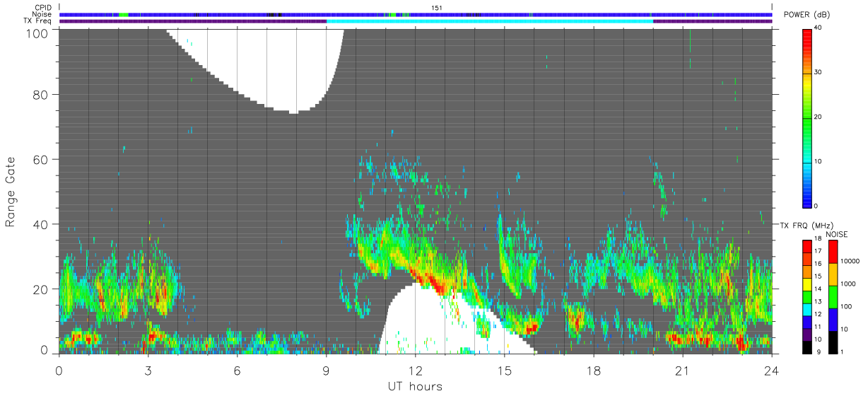Image resolution: width=868 pixels, height=401 pixels.
Task: Click the cyan segment of the TX Freq strip
Action: 490,21
